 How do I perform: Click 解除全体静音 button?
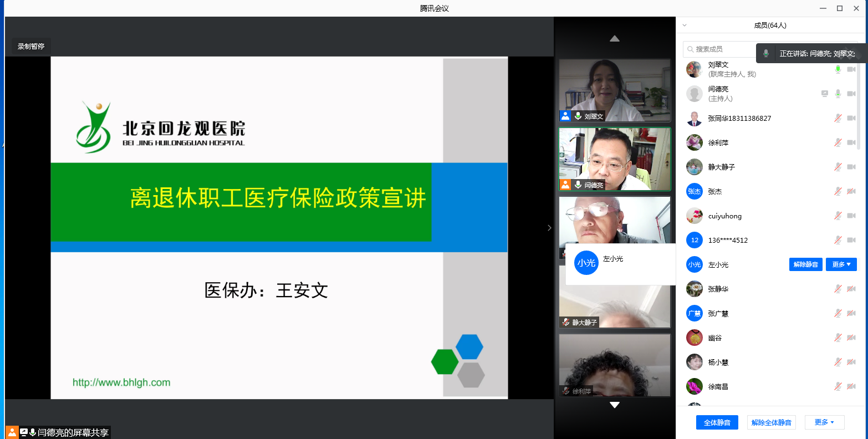click(772, 422)
